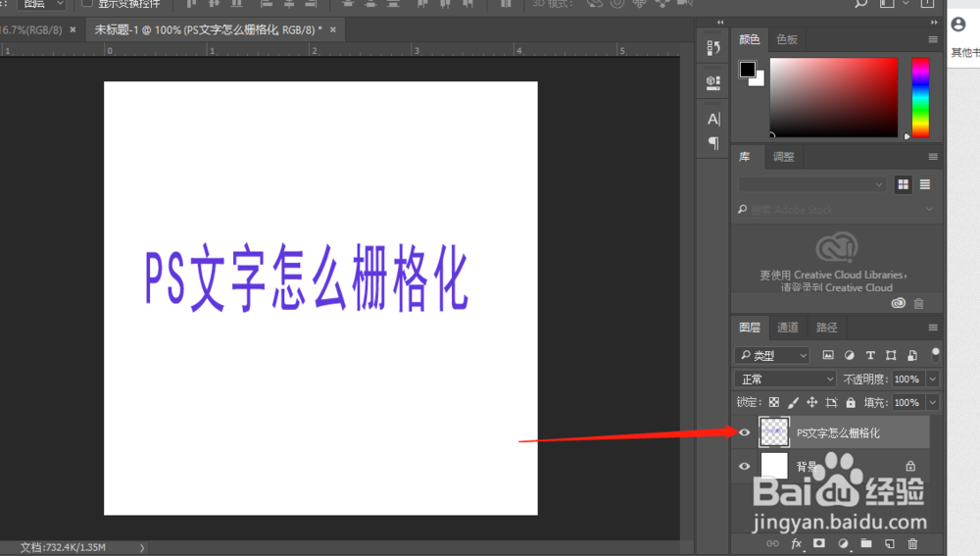
Task: Toggle prevent artboard auto-nesting lock
Action: (x=831, y=402)
